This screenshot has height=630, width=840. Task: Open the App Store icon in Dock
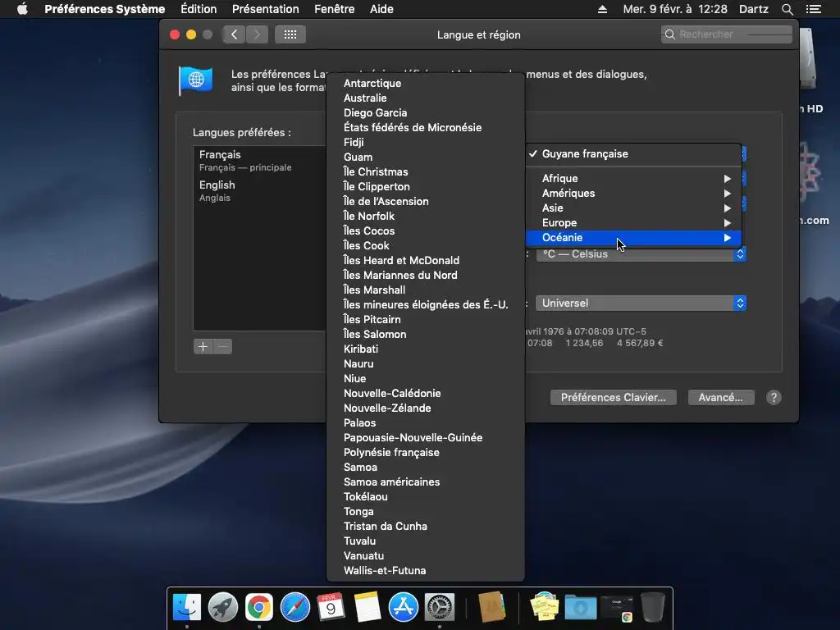coord(404,607)
